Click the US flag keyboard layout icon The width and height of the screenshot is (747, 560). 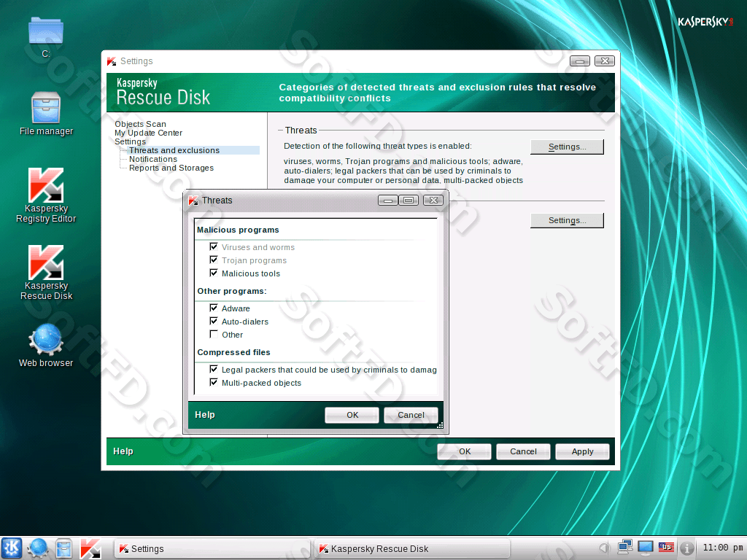coord(666,548)
